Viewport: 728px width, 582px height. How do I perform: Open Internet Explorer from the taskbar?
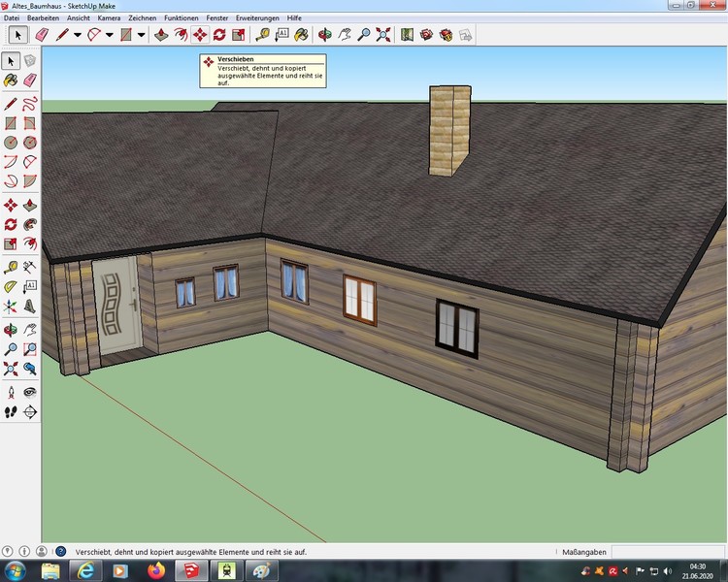pyautogui.click(x=85, y=570)
